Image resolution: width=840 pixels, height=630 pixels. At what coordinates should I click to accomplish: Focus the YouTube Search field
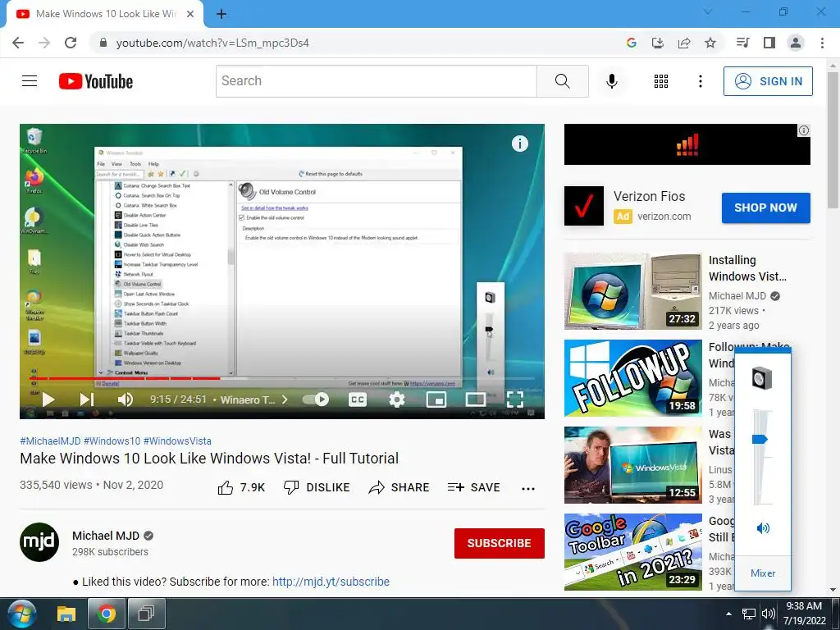pyautogui.click(x=376, y=81)
